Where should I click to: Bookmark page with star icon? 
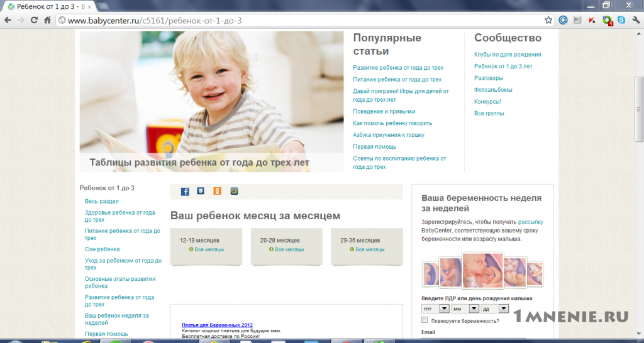tap(548, 20)
